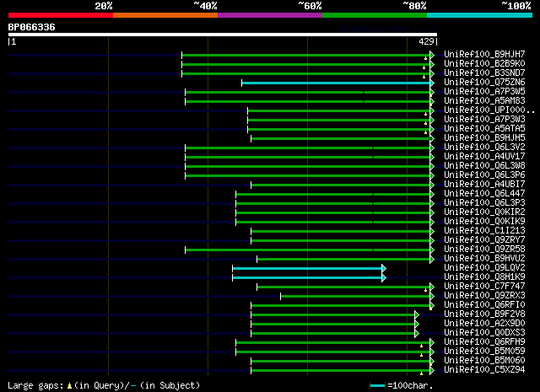Click the cyan alignment bar for Q75ZN6
540x392 pixels.
click(336, 83)
